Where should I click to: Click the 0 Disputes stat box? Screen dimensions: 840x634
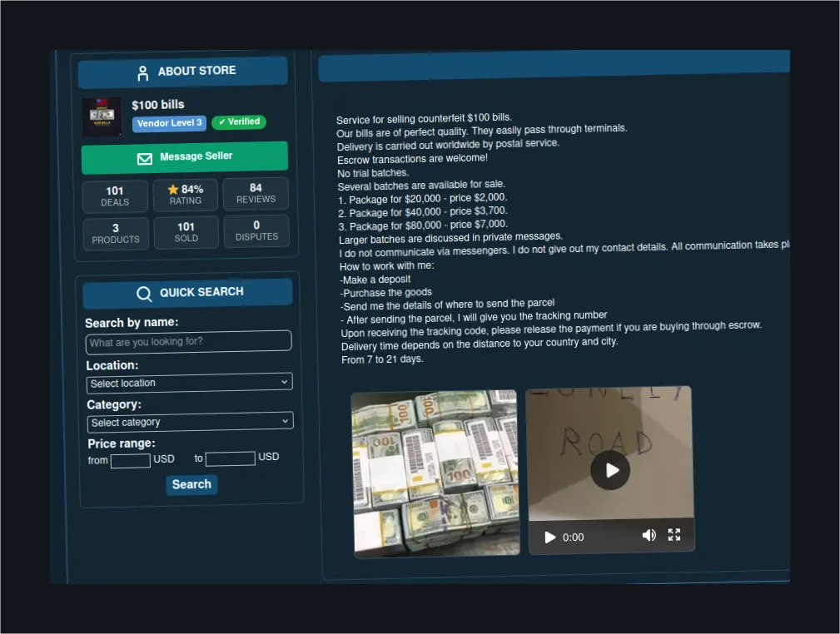point(256,230)
